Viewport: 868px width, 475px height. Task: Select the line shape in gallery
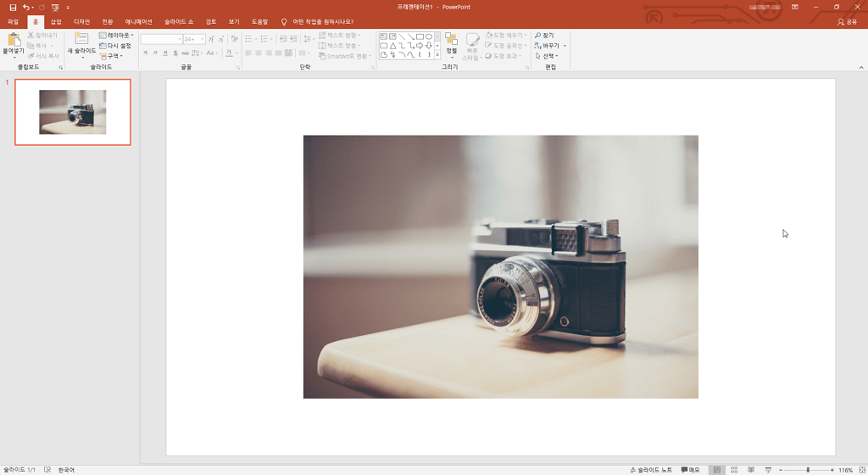point(401,36)
